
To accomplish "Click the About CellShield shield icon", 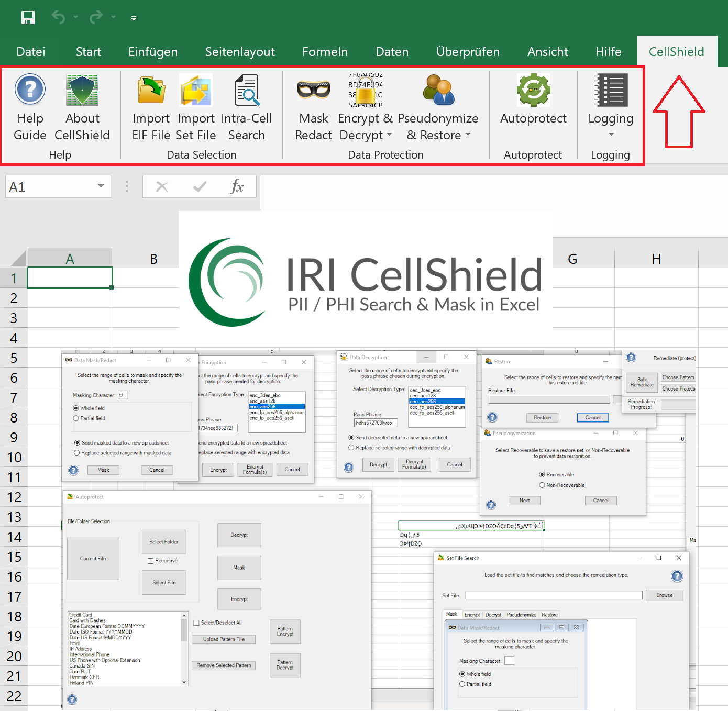I will tap(82, 90).
